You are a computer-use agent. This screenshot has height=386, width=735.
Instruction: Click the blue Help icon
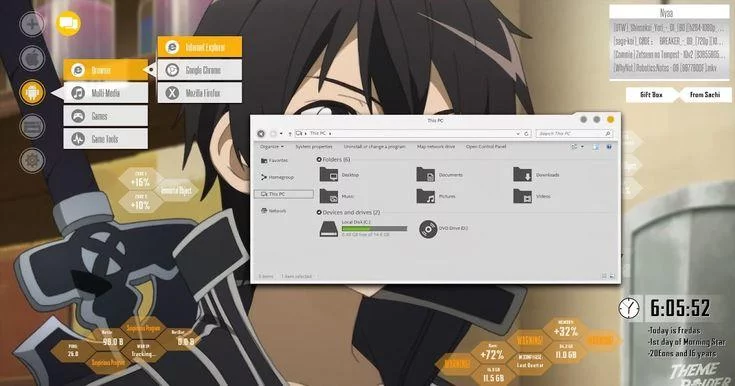[x=609, y=147]
